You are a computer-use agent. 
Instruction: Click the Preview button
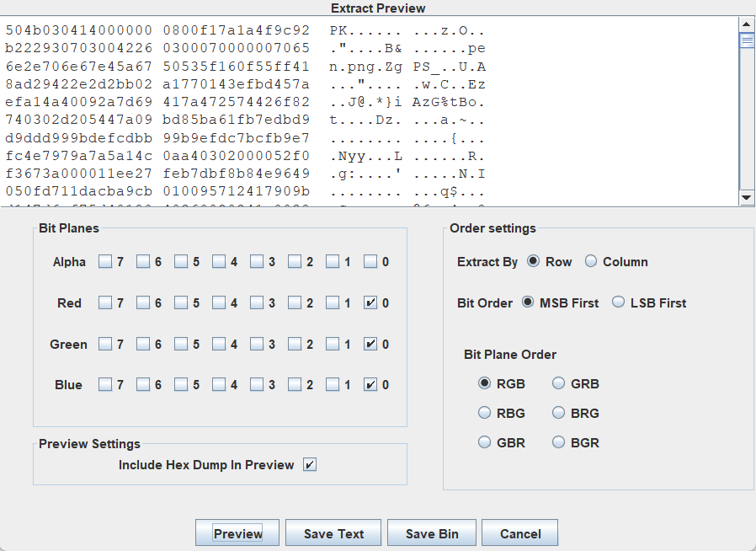(237, 533)
